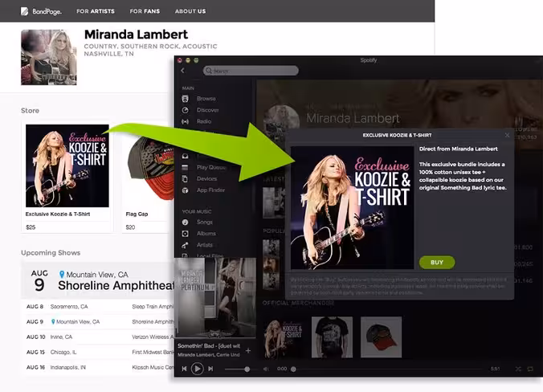Go back using Spotify's back arrow
543x392 pixels.
click(183, 71)
